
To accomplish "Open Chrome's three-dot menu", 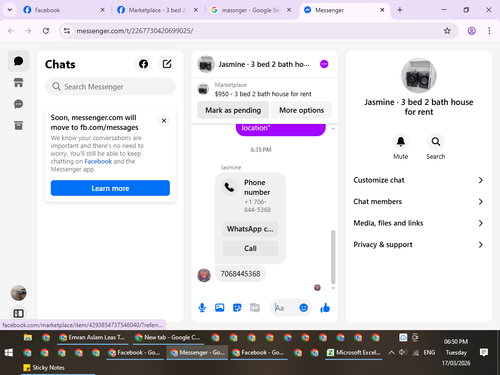I will [489, 31].
